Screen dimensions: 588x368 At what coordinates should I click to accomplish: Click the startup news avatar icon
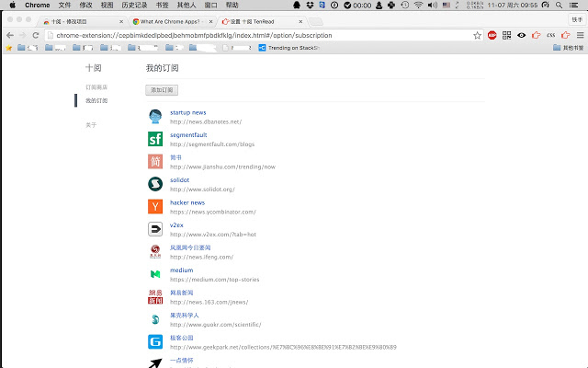click(x=155, y=117)
